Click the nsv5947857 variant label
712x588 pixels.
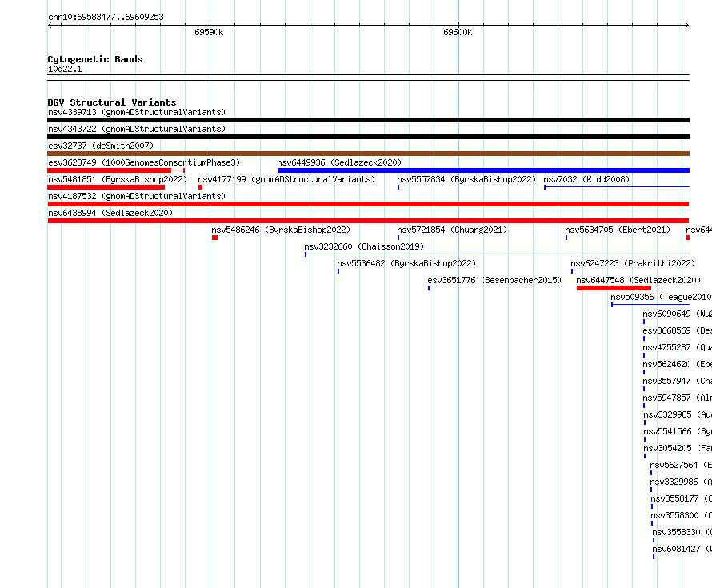677,398
